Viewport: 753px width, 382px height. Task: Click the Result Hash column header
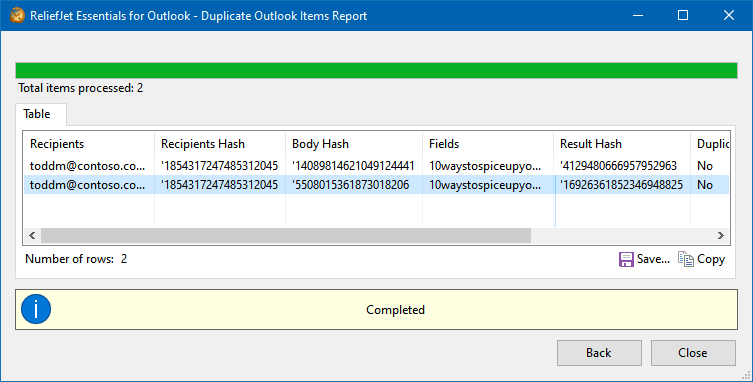pos(622,144)
